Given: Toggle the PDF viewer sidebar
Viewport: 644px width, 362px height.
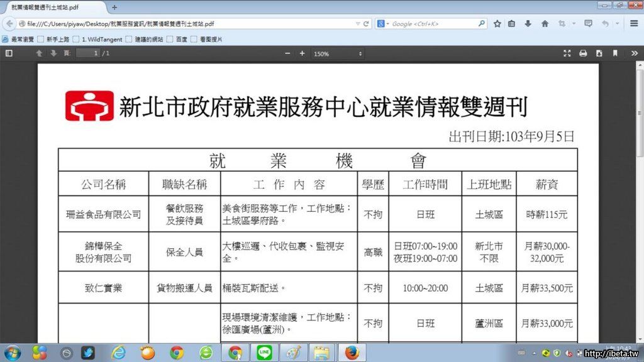Looking at the screenshot, I should [9, 53].
